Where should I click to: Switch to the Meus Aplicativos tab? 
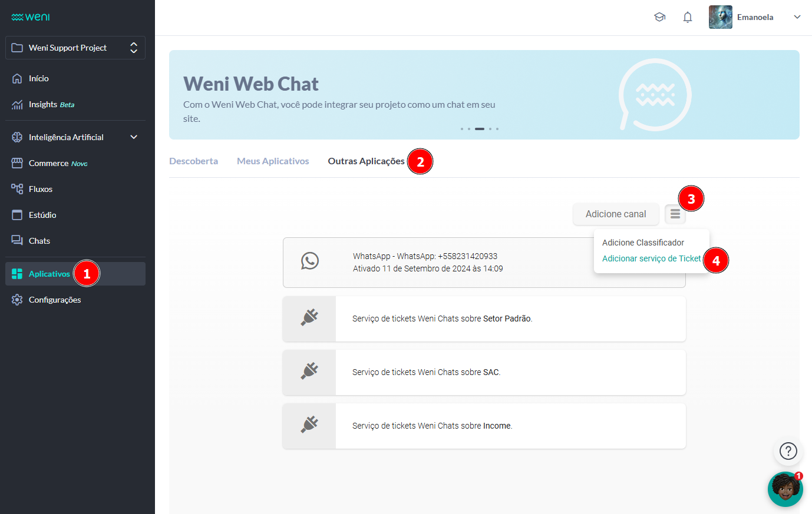point(273,161)
